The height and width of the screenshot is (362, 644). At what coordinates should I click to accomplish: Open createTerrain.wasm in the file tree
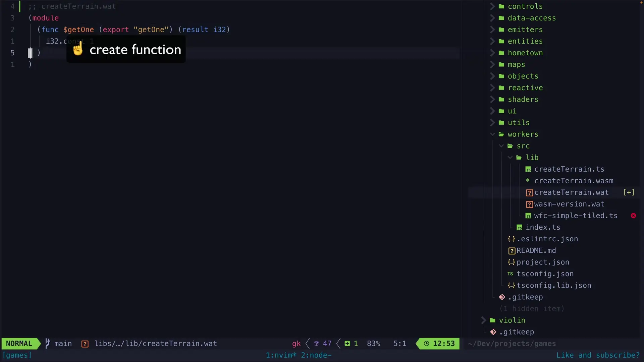point(574,181)
